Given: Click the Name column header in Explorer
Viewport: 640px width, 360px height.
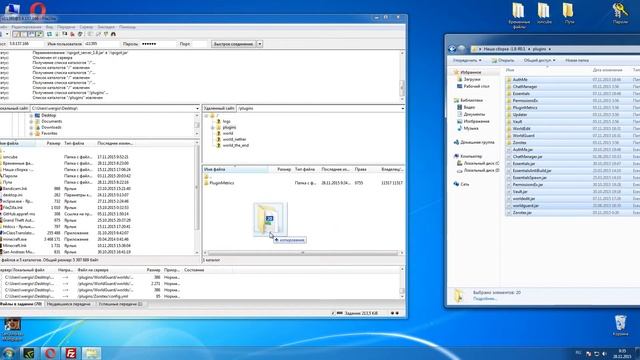Looking at the screenshot, I should [x=510, y=70].
